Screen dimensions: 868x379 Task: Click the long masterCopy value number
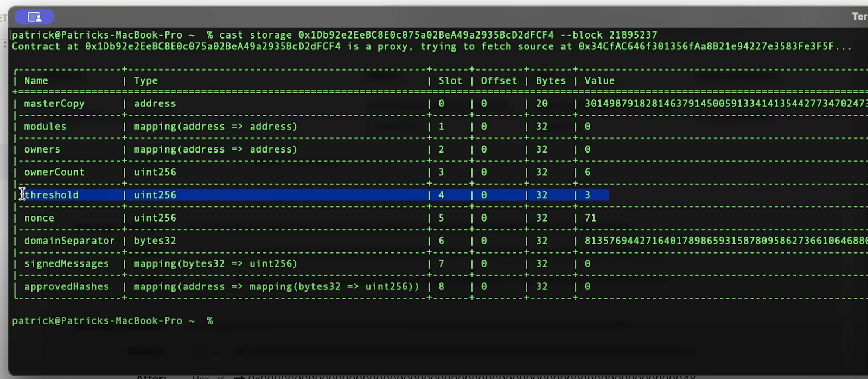pyautogui.click(x=726, y=104)
